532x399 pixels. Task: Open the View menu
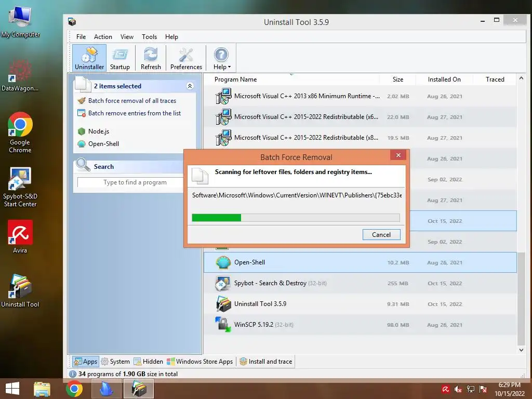pyautogui.click(x=127, y=37)
